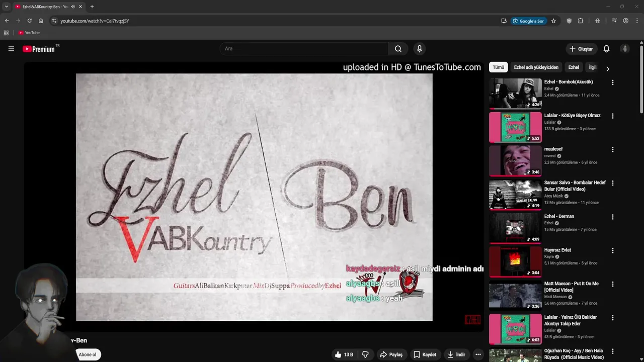Screen dimensions: 644x362
Task: Click the search magnifier button
Action: click(x=398, y=49)
